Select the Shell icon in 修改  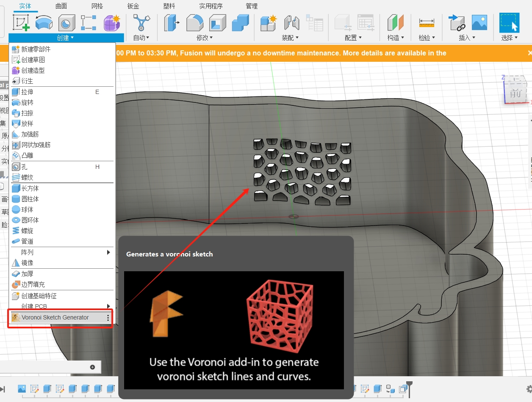[x=218, y=23]
